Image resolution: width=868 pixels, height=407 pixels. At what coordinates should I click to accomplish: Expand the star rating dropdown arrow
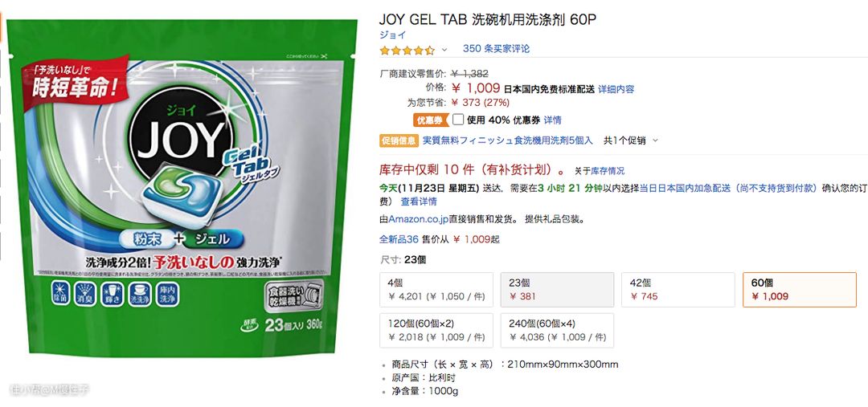point(444,50)
